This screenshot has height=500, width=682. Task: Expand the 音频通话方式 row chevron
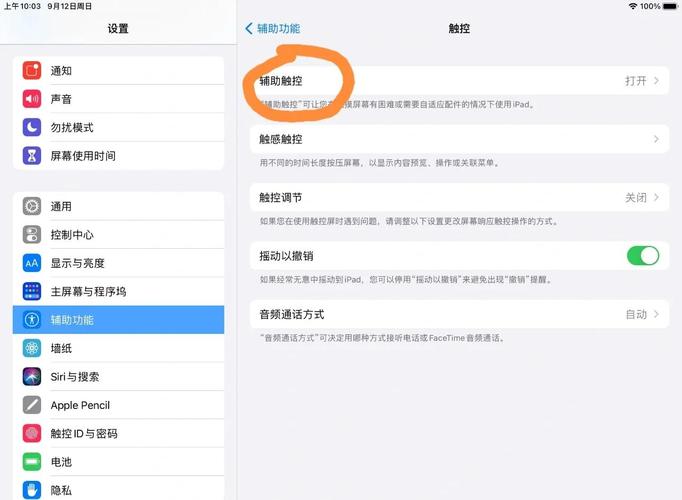tap(656, 314)
